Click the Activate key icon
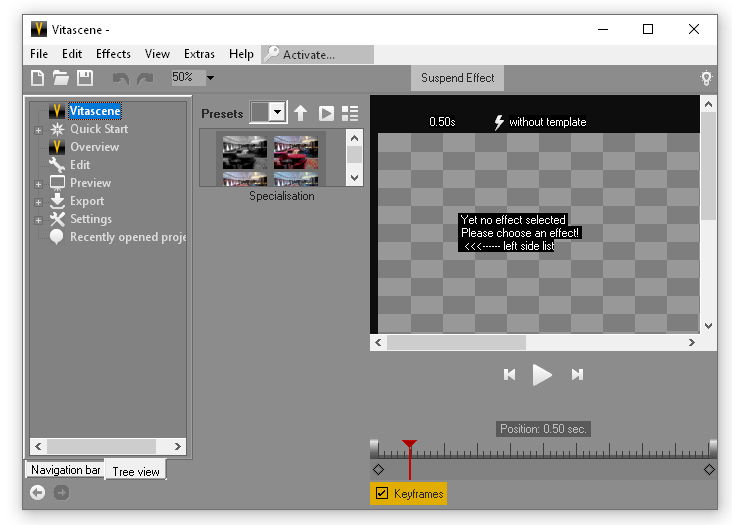Viewport: 732px width, 525px height. pyautogui.click(x=271, y=54)
